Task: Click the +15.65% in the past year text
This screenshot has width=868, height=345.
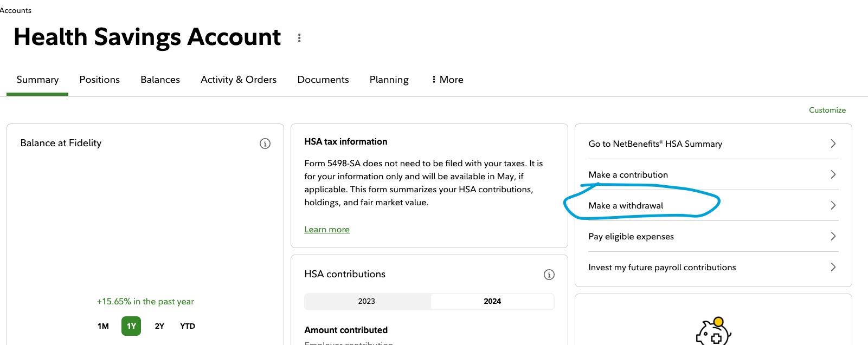Action: (x=145, y=302)
